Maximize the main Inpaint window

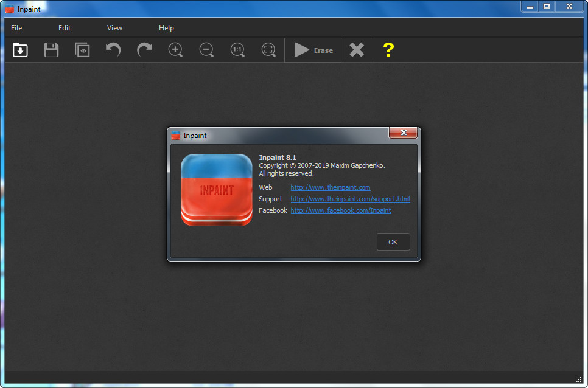pos(547,6)
